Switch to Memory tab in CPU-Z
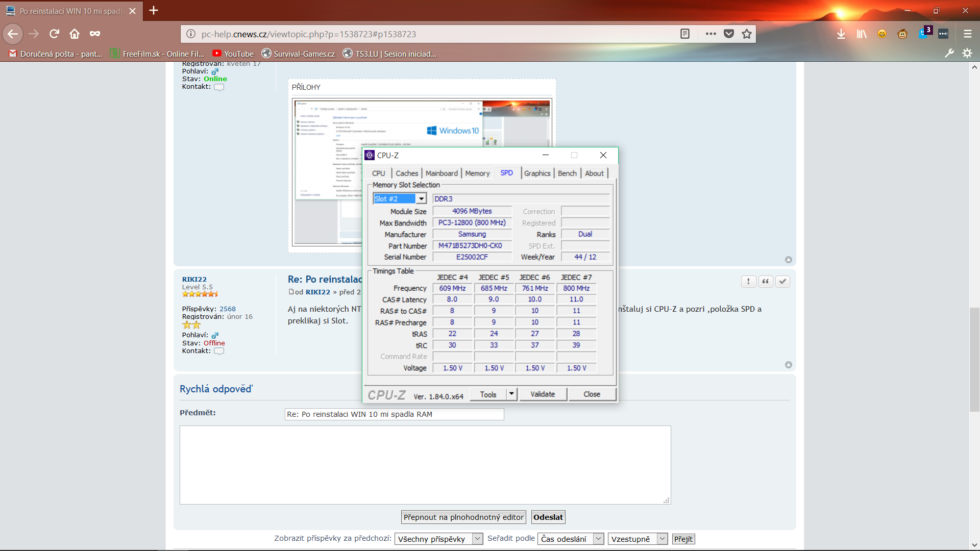Viewport: 980px width, 551px height. (x=477, y=173)
